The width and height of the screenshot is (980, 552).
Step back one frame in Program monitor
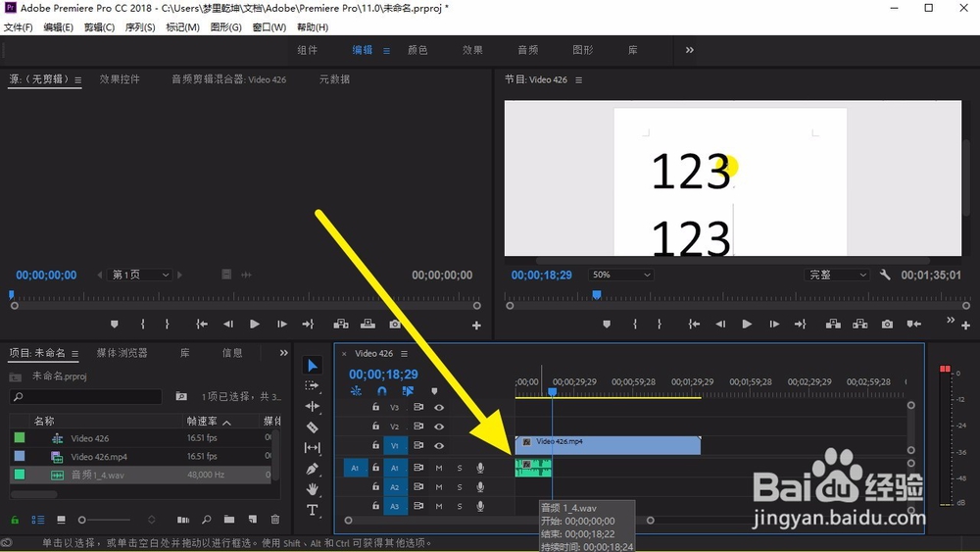coord(720,324)
